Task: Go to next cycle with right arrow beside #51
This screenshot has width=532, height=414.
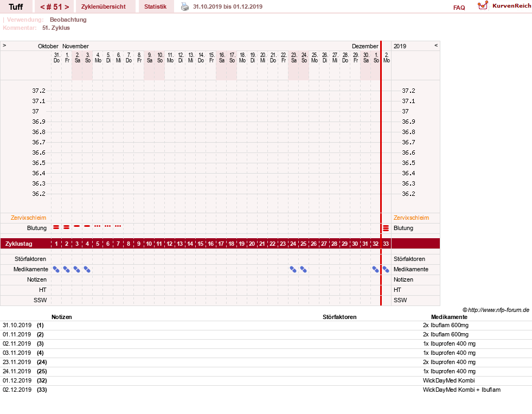Action: pos(67,7)
